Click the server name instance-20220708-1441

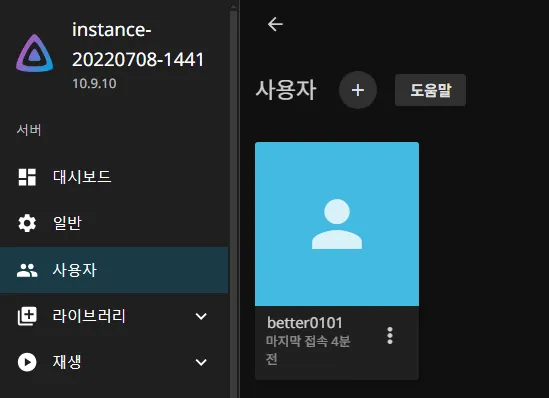pyautogui.click(x=138, y=44)
